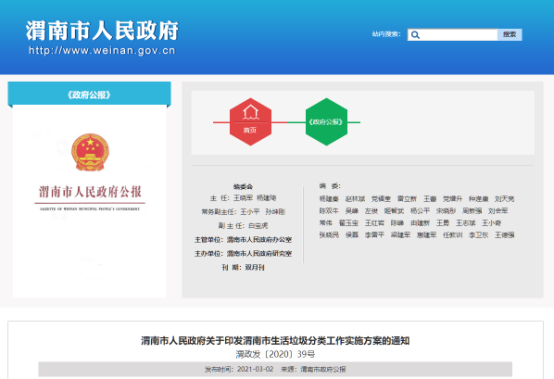
Task: Click the 副主任 name 白宝虎
Action: [x=258, y=225]
